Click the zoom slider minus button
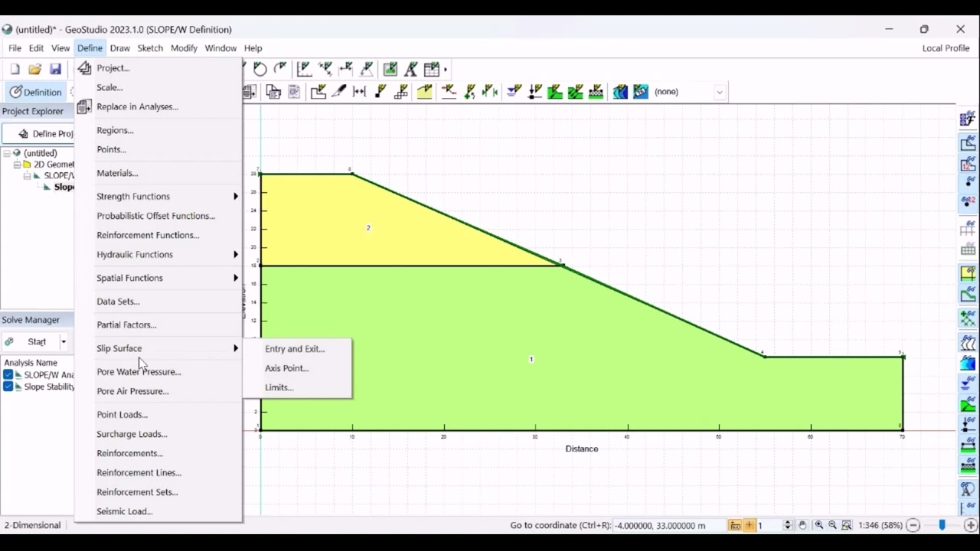This screenshot has width=980, height=551. tap(913, 525)
